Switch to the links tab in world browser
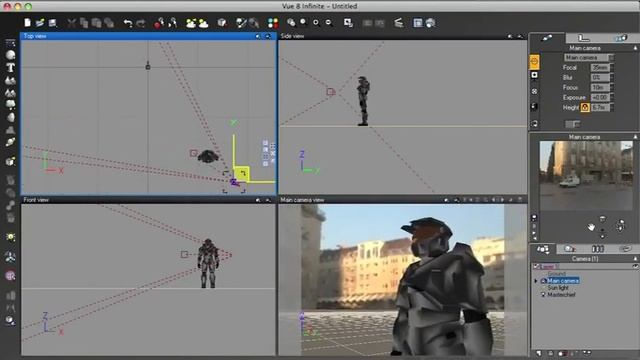The image size is (640, 360). click(625, 249)
